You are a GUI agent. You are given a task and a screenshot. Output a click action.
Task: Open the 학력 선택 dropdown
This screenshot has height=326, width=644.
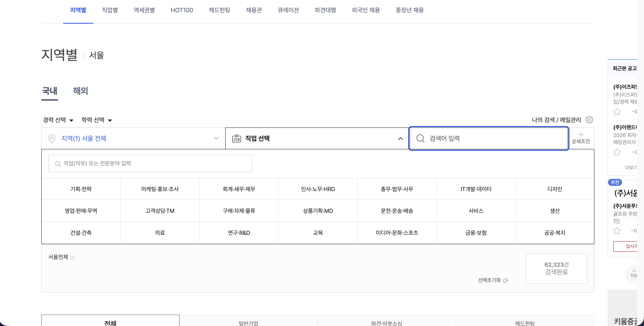(x=97, y=120)
